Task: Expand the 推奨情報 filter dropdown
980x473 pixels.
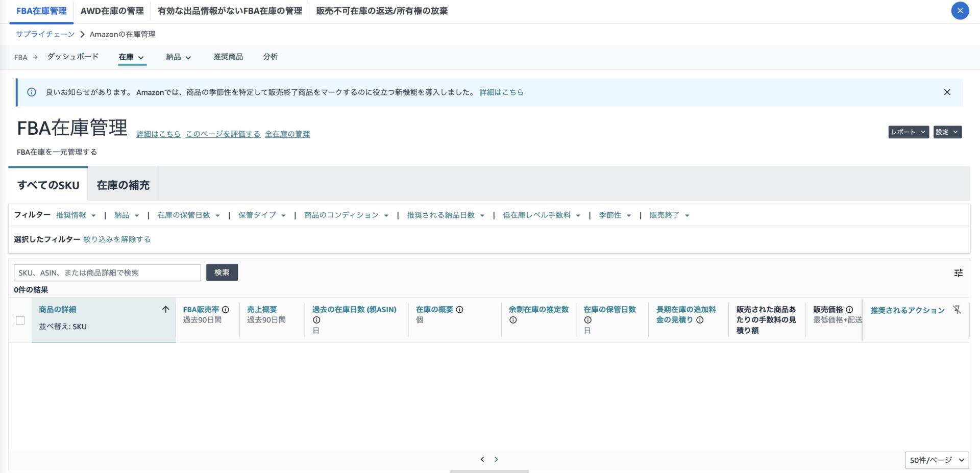Action: tap(76, 215)
